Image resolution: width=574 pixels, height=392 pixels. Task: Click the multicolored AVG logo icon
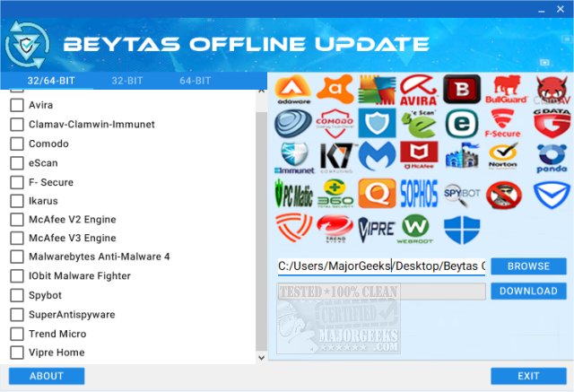(377, 90)
